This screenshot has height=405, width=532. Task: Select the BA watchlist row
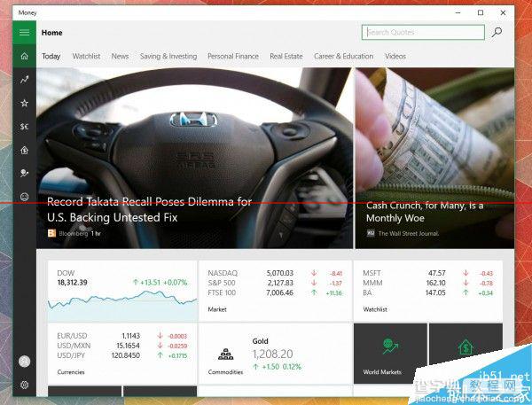tap(428, 292)
